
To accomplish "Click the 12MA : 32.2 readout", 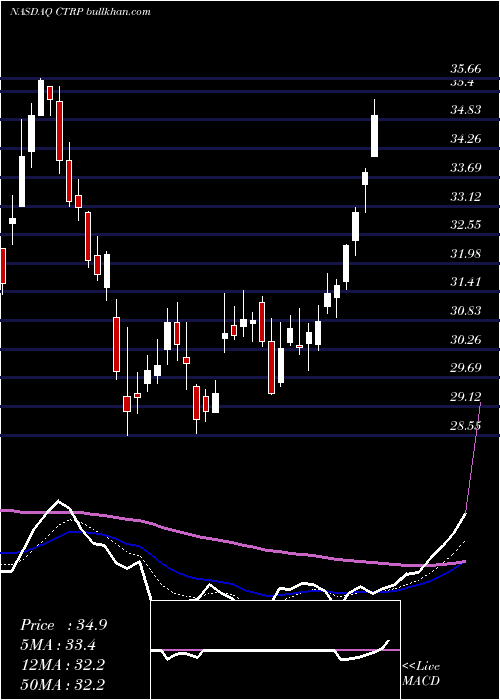I will pos(62,665).
